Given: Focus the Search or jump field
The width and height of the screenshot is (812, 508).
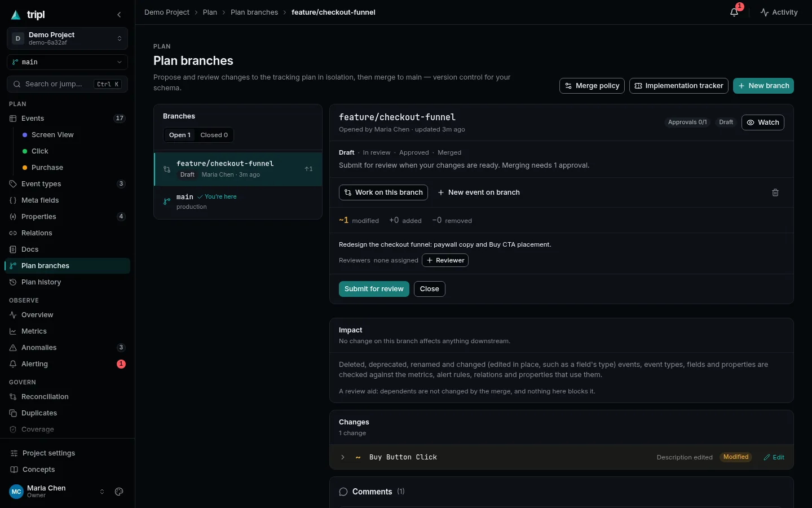Looking at the screenshot, I should (67, 84).
